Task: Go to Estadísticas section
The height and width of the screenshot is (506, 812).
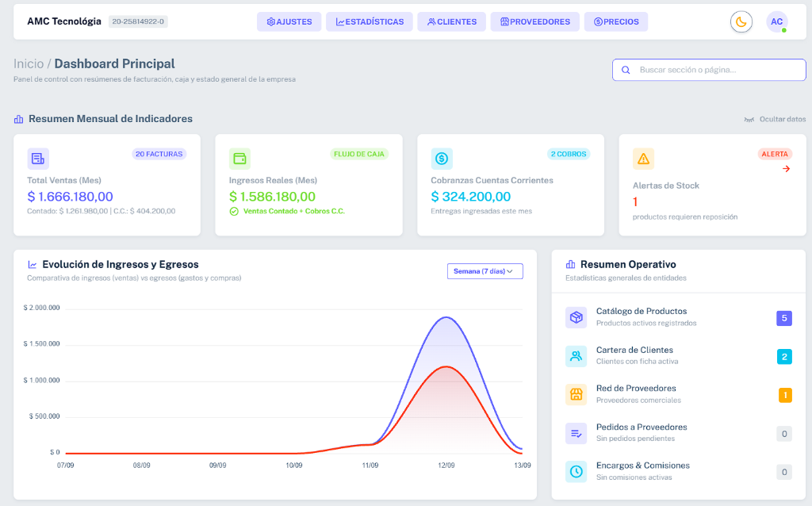Action: tap(370, 21)
